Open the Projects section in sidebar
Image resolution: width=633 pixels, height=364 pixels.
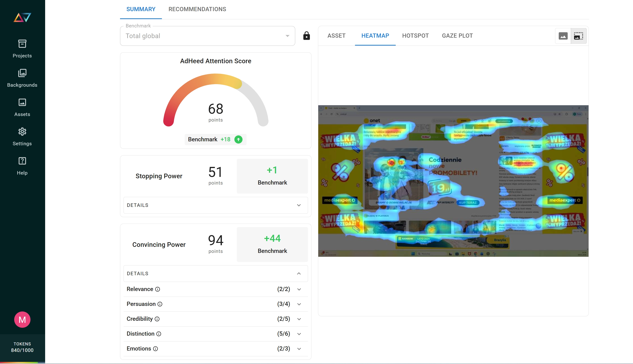click(22, 49)
